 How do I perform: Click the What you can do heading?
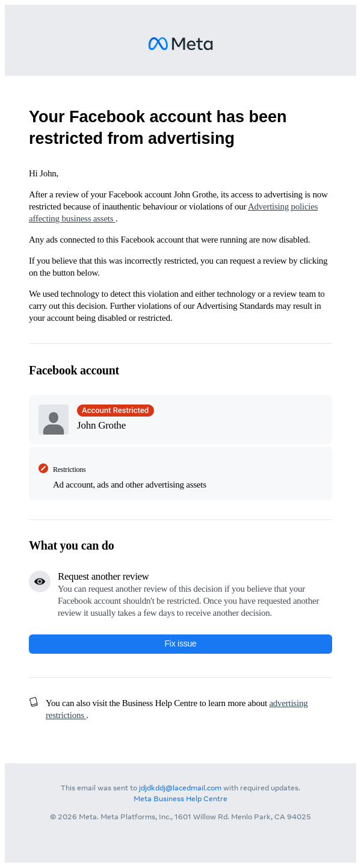[x=72, y=545]
